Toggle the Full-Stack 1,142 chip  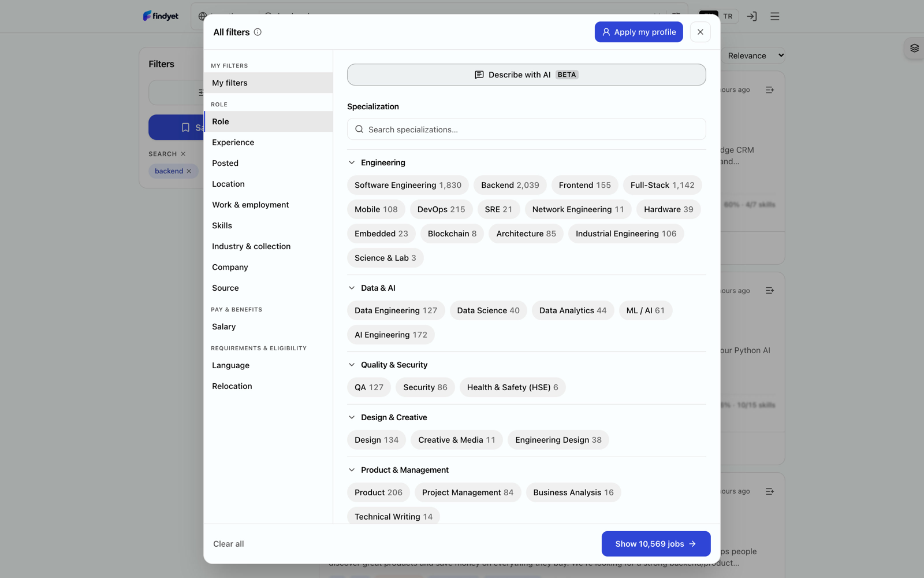[x=662, y=185]
